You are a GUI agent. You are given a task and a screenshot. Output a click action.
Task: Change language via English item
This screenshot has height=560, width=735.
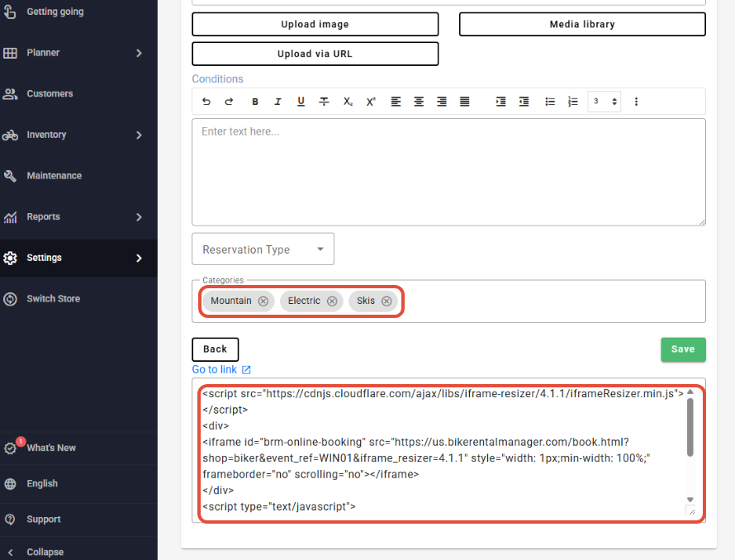[x=42, y=483]
